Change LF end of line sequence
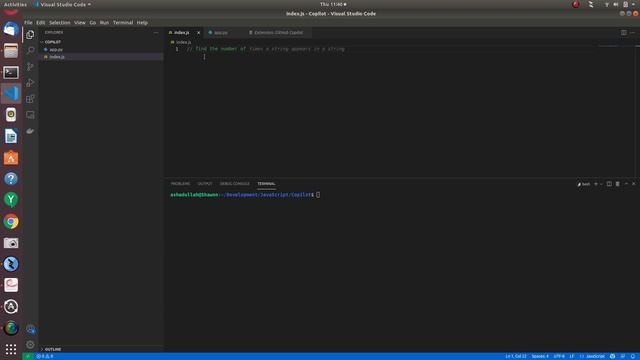 point(572,356)
